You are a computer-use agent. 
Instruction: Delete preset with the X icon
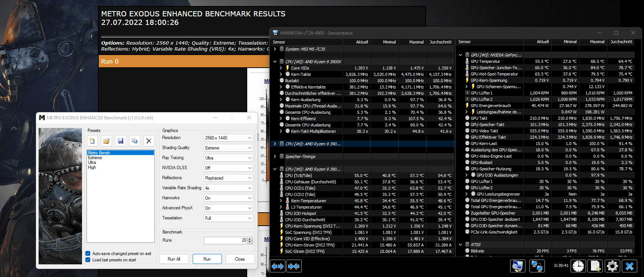148,141
